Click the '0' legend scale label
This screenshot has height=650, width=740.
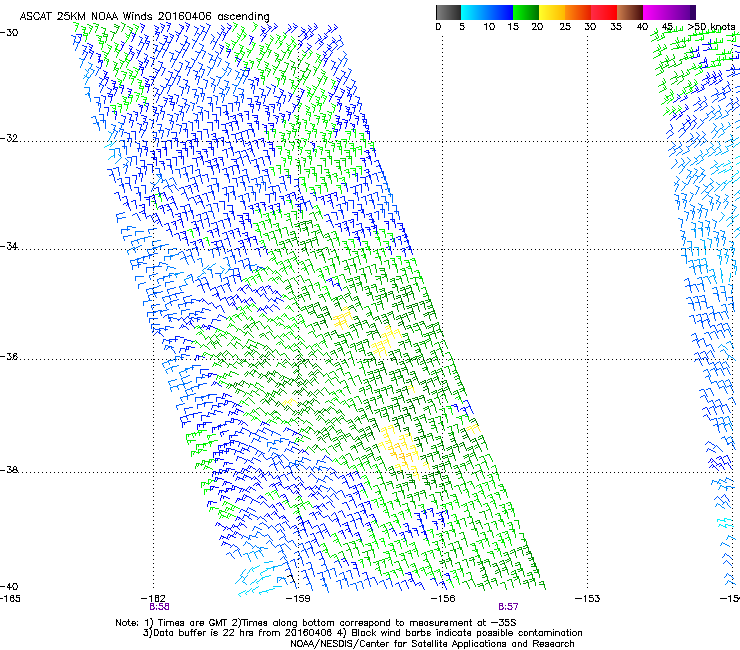tap(438, 27)
